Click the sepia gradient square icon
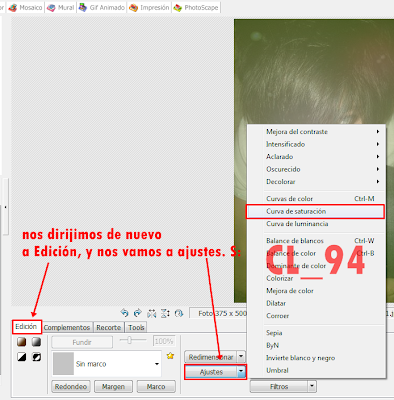 (22, 342)
